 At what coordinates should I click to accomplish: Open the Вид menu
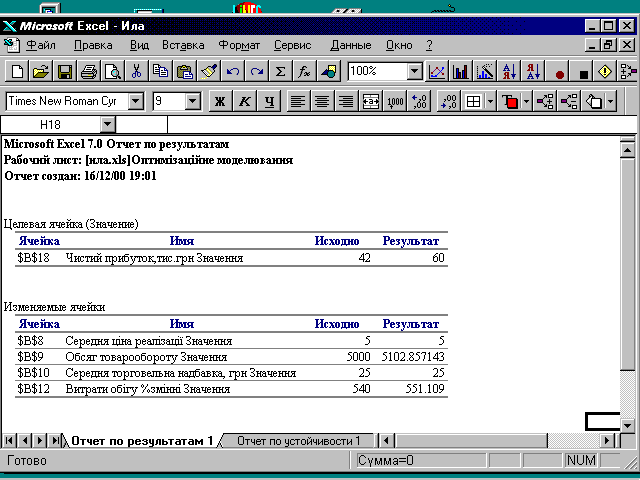point(139,45)
